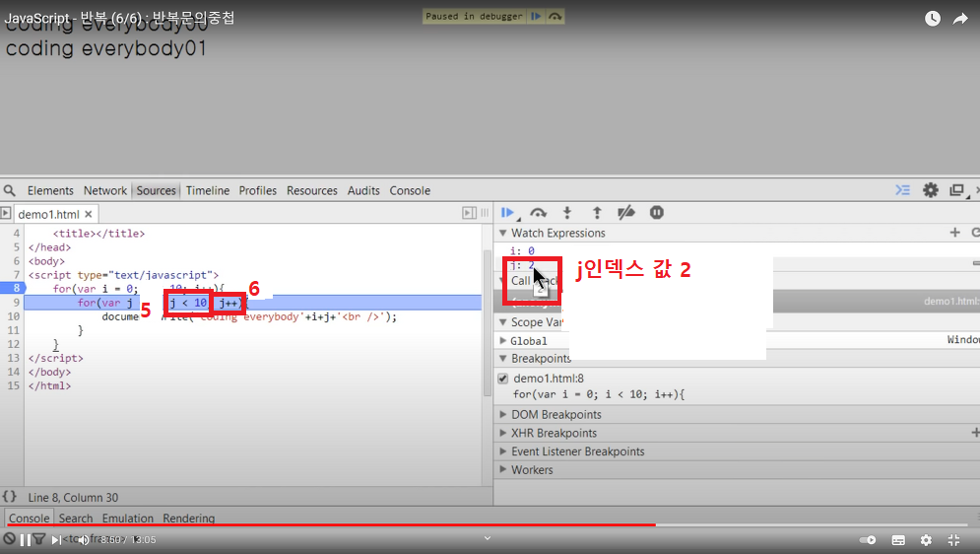Collapse the Breakpoints section
The width and height of the screenshot is (980, 554).
coord(502,358)
